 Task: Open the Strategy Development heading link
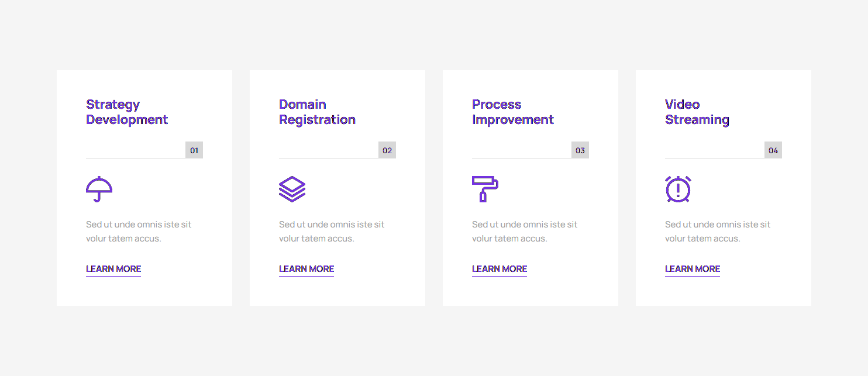[x=126, y=112]
